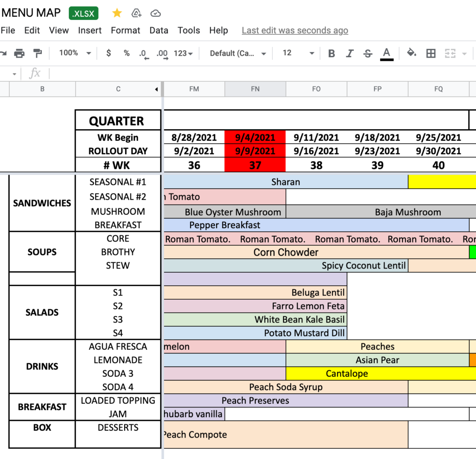Decrease decimal places
476x459 pixels.
(x=144, y=54)
